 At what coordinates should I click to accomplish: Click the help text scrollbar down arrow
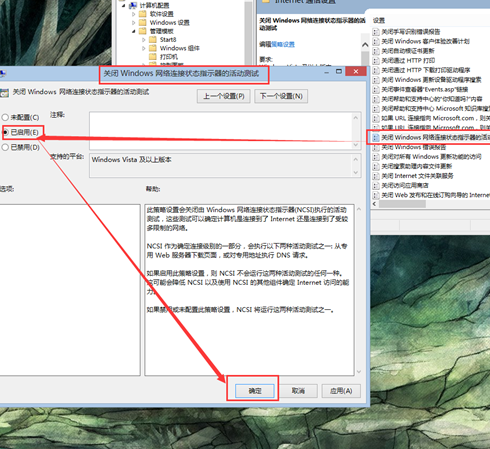359,371
